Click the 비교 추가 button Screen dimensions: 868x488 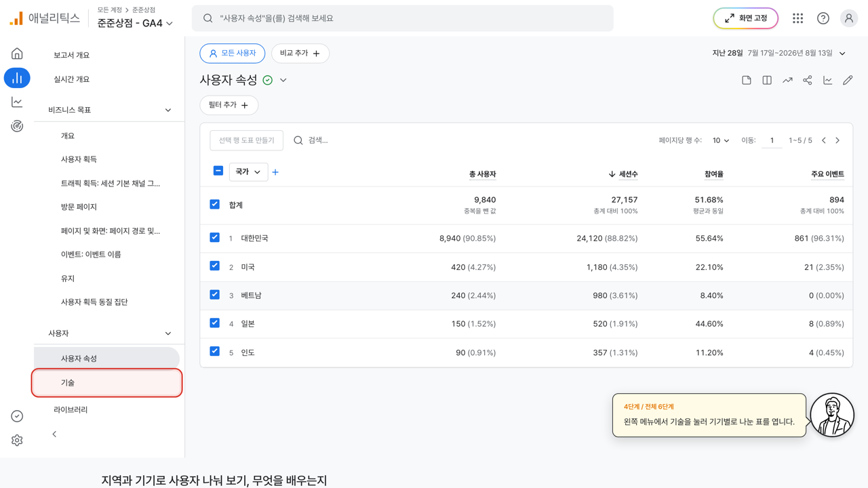point(300,54)
